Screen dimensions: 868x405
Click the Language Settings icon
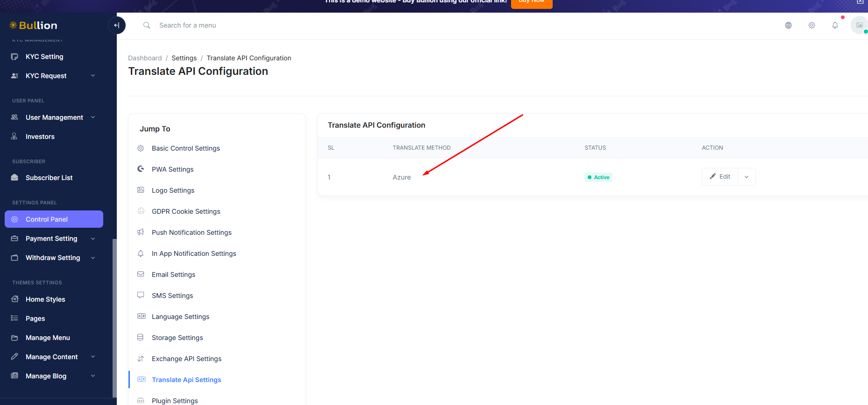(x=141, y=316)
